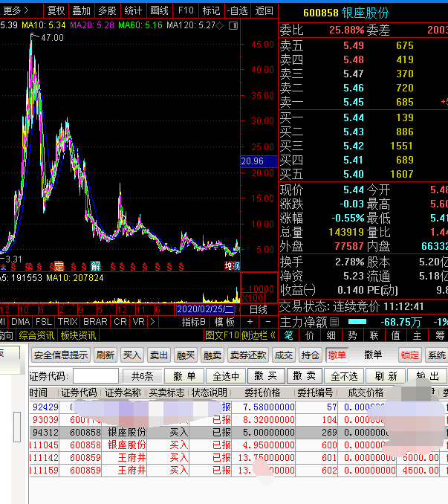Click 日线 period selector
Image resolution: width=448 pixels, height=504 pixels.
coord(259,309)
